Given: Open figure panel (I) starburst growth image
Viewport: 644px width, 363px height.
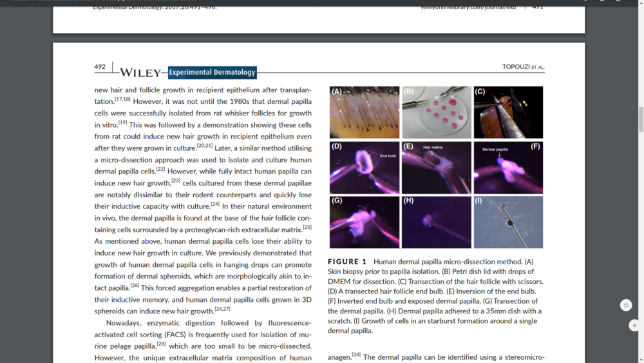Looking at the screenshot, I should (508, 222).
